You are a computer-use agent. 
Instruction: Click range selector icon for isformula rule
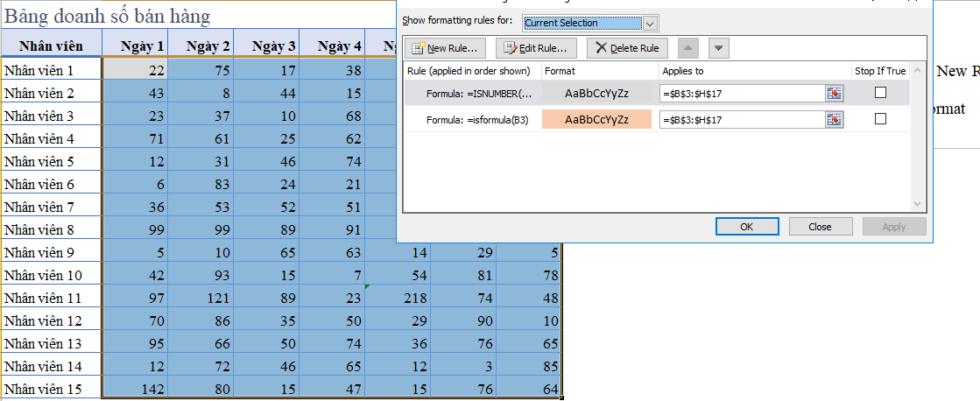[834, 119]
